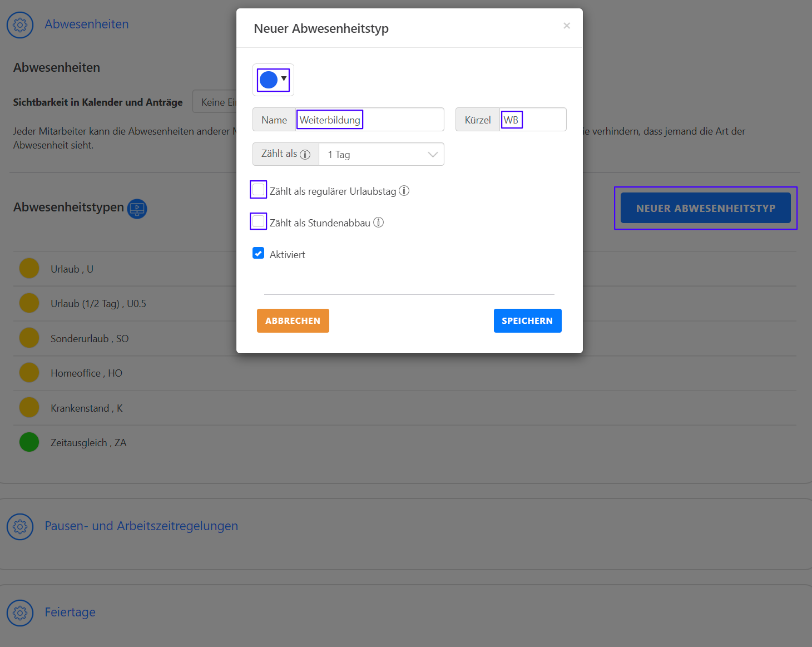Image resolution: width=812 pixels, height=647 pixels.
Task: Click the green Zeitausgleich color circle
Action: point(29,442)
